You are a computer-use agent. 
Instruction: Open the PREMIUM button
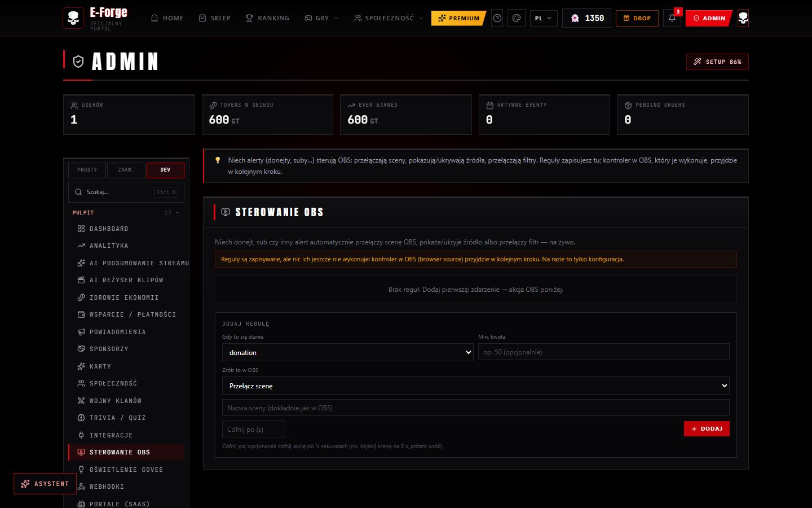tap(458, 18)
